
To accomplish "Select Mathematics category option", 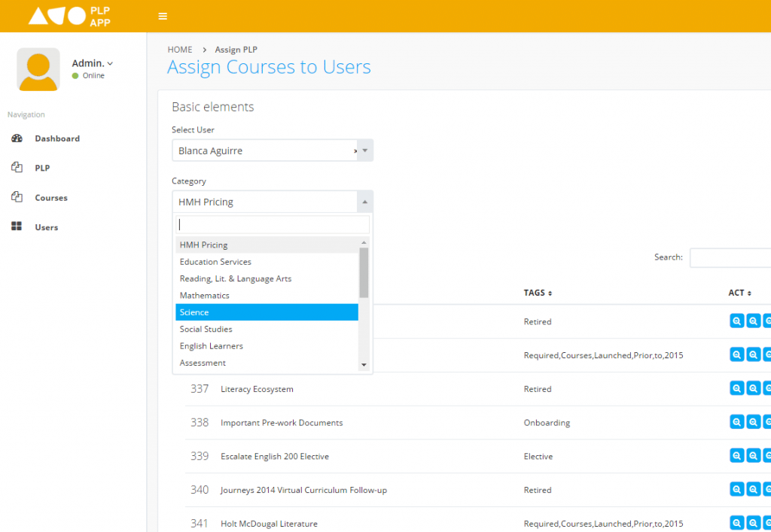I will coord(267,295).
